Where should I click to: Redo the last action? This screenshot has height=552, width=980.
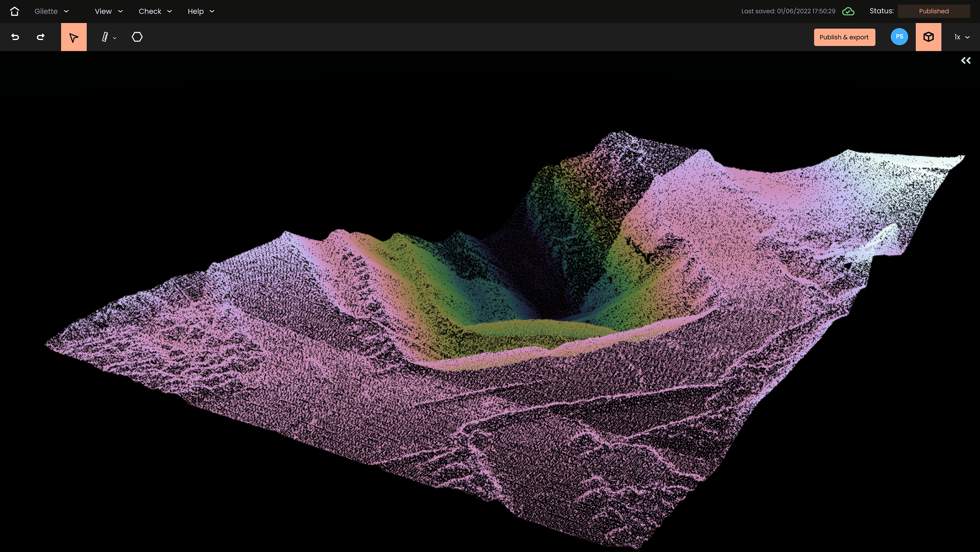tap(41, 37)
